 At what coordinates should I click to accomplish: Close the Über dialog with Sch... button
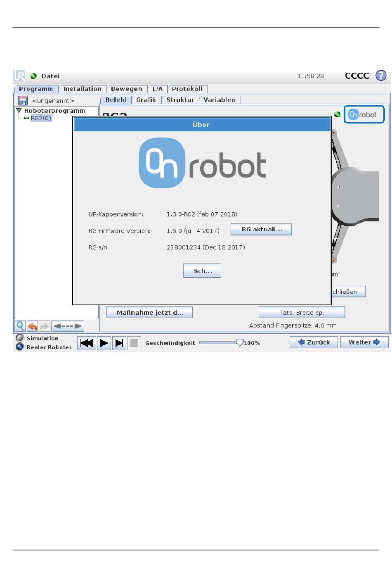coord(202,271)
